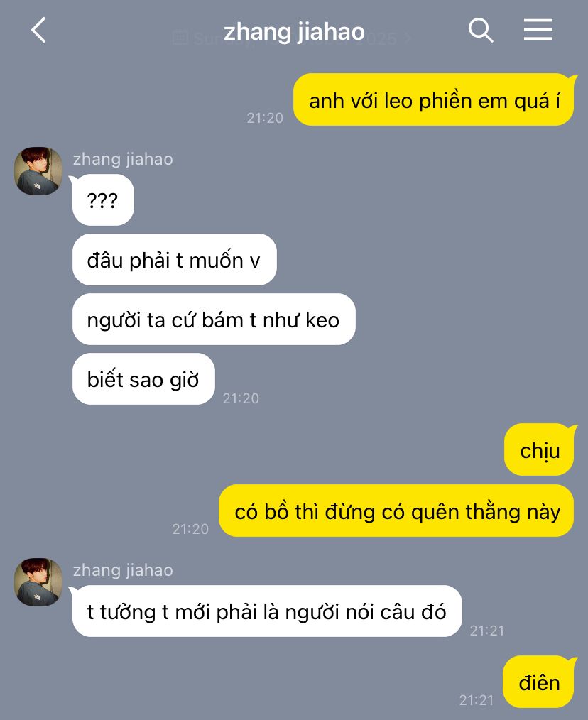This screenshot has height=720, width=588.
Task: Tap 21:21 timestamp beside 'điên' message
Action: [477, 700]
